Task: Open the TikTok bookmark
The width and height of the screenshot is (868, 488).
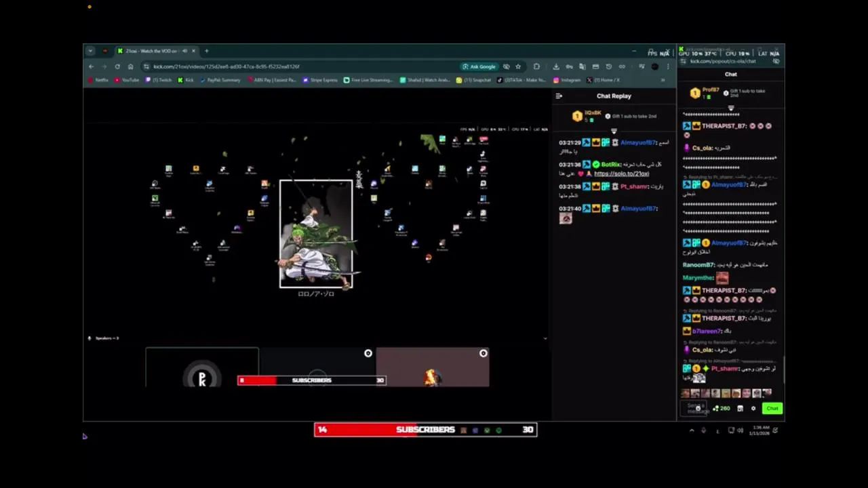Action: (x=521, y=80)
